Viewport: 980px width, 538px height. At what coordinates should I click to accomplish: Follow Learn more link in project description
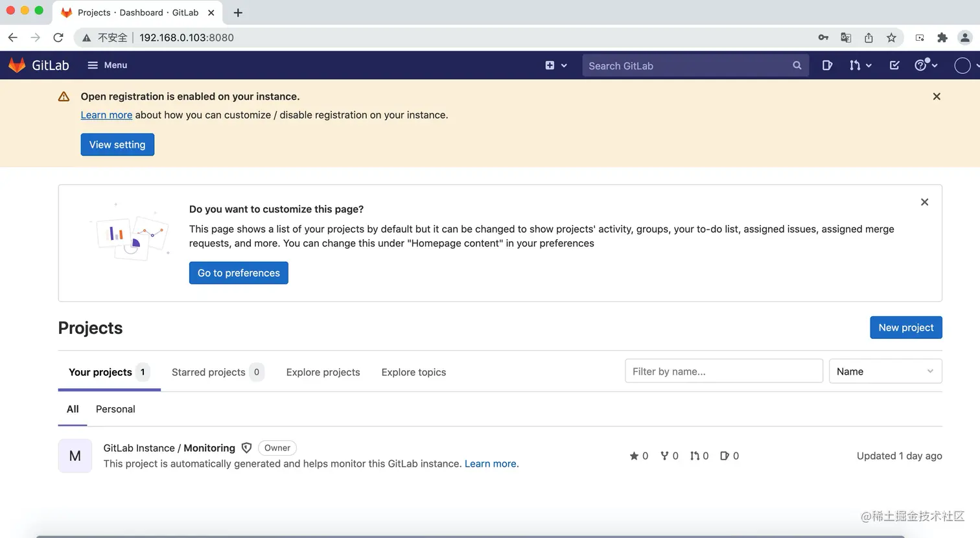tap(491, 463)
